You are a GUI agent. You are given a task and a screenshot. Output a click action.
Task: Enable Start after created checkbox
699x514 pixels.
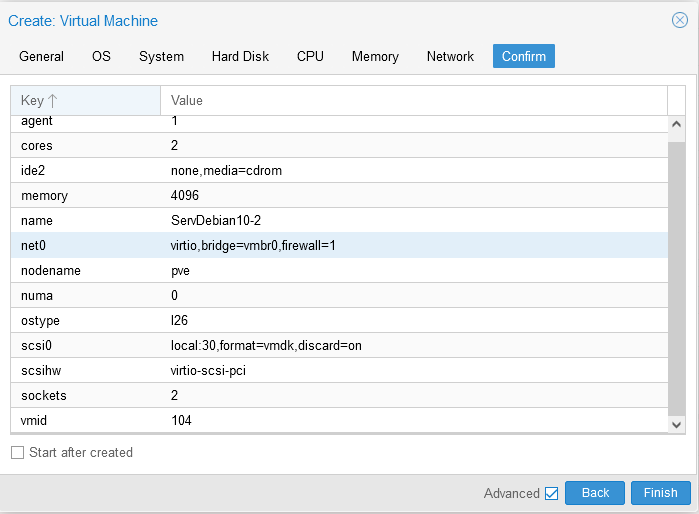(x=17, y=453)
